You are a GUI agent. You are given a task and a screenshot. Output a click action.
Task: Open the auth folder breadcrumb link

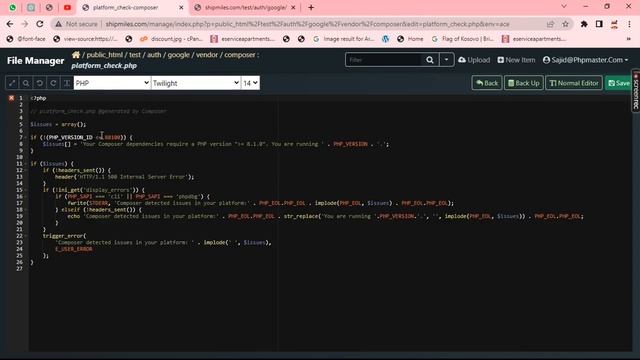coord(154,55)
